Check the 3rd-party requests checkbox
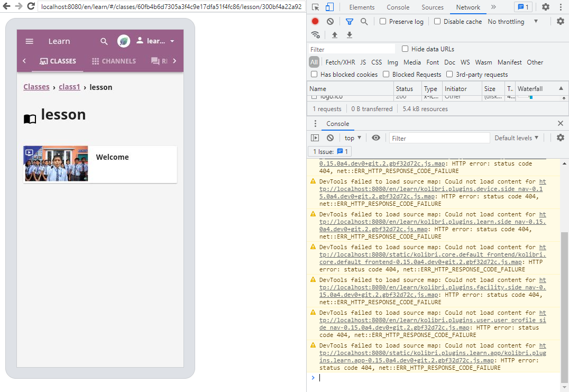This screenshot has width=569, height=392. pyautogui.click(x=449, y=75)
